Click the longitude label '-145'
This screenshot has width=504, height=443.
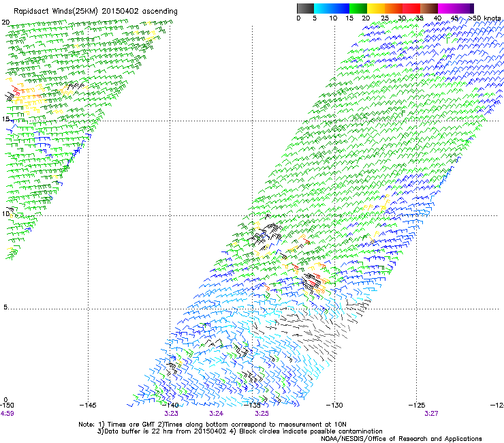(x=88, y=406)
